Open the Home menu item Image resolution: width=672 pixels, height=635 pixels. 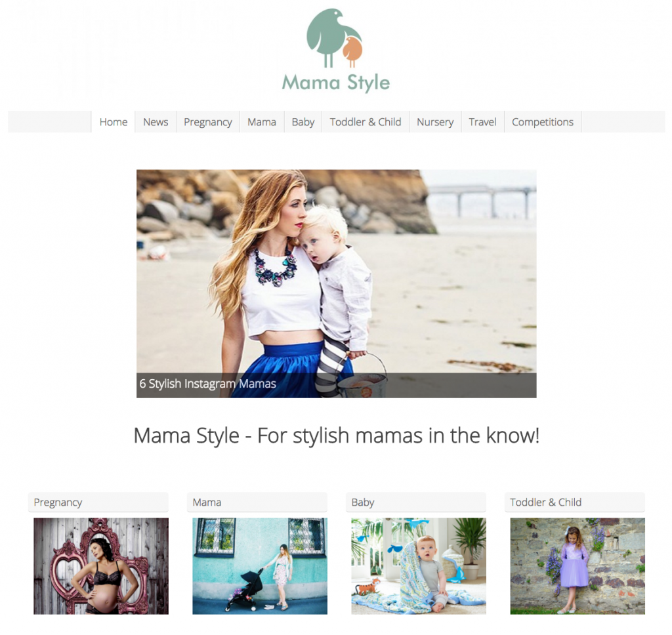tap(113, 122)
